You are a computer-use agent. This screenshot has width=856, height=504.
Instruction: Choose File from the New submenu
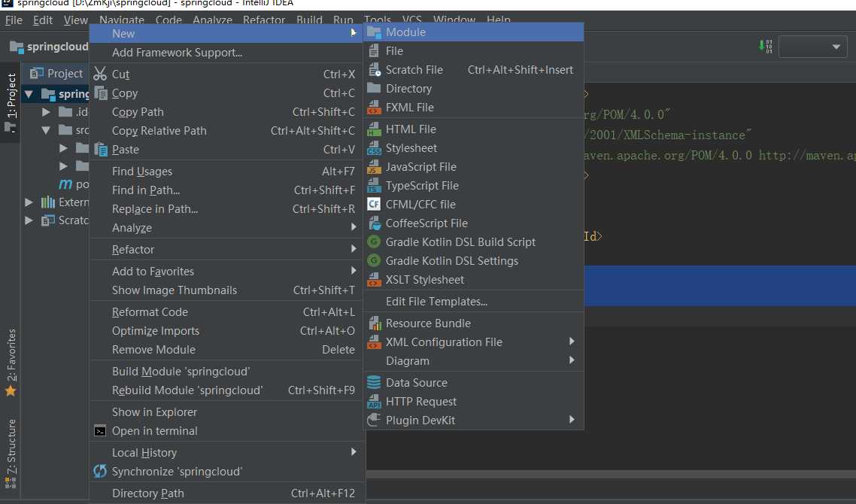point(473,51)
